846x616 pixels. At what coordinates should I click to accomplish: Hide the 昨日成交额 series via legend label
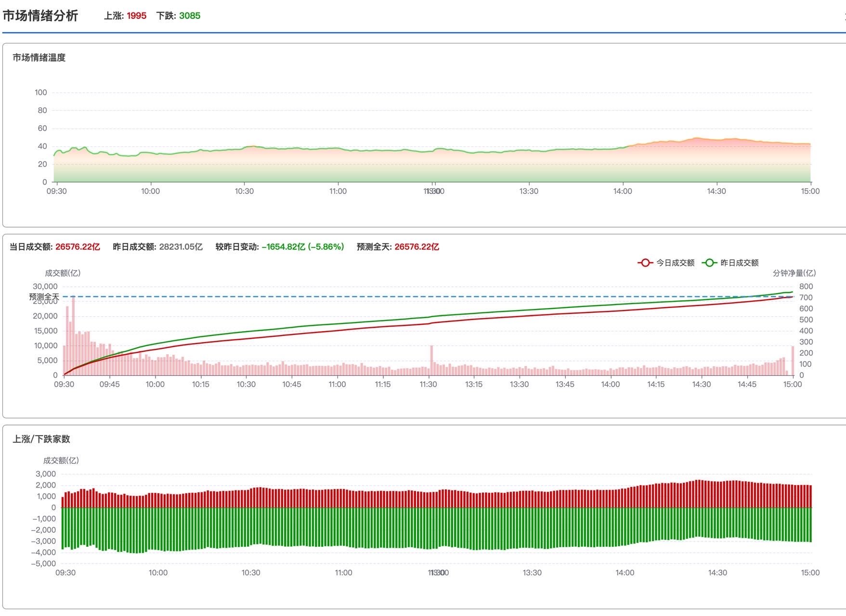coord(739,263)
